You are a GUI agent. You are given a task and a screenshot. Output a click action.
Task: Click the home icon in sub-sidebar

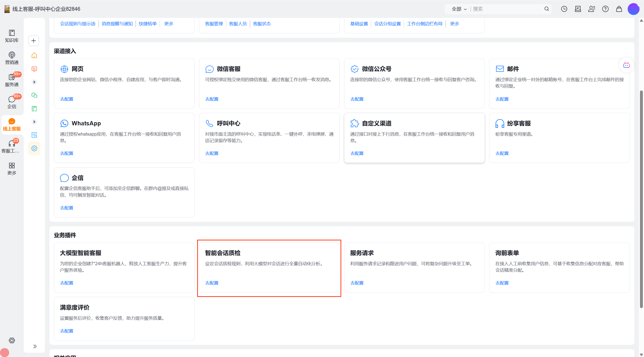point(34,55)
